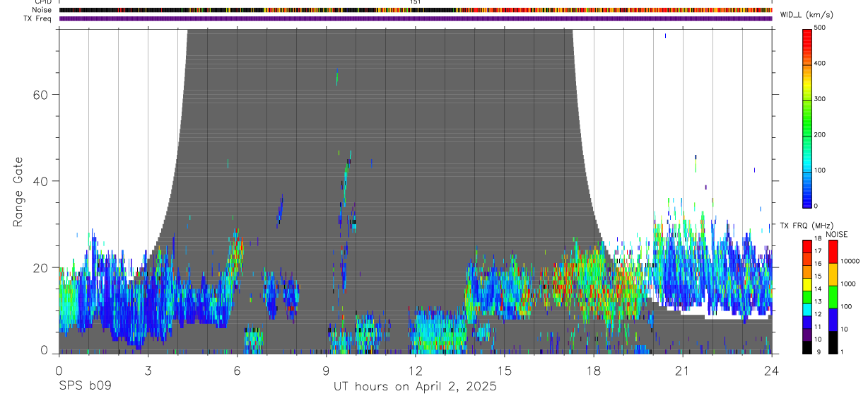Click the 0 hour tick on the UT axis
Screen dimensions: 868x401
point(59,371)
